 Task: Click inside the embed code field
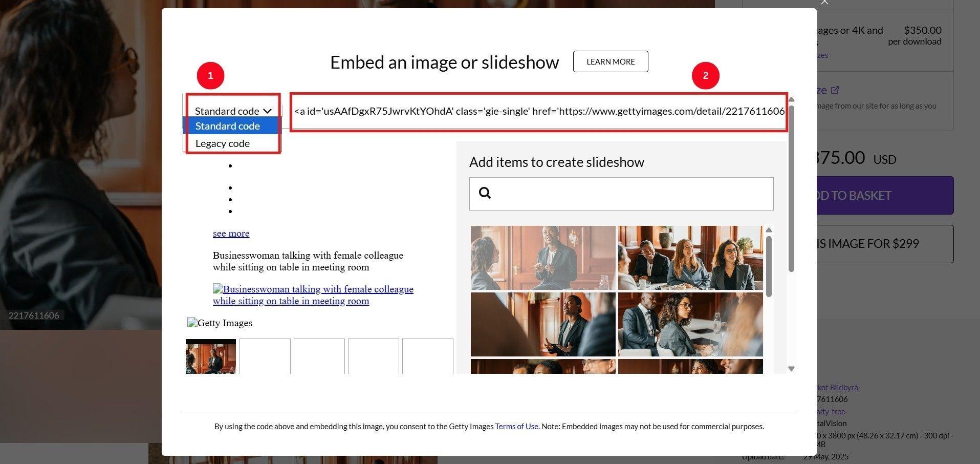coord(537,111)
